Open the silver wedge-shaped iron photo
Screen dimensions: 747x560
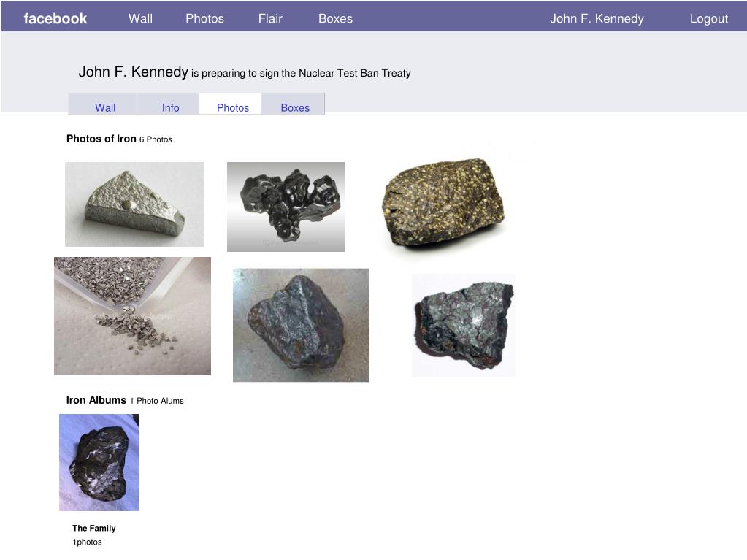(135, 204)
